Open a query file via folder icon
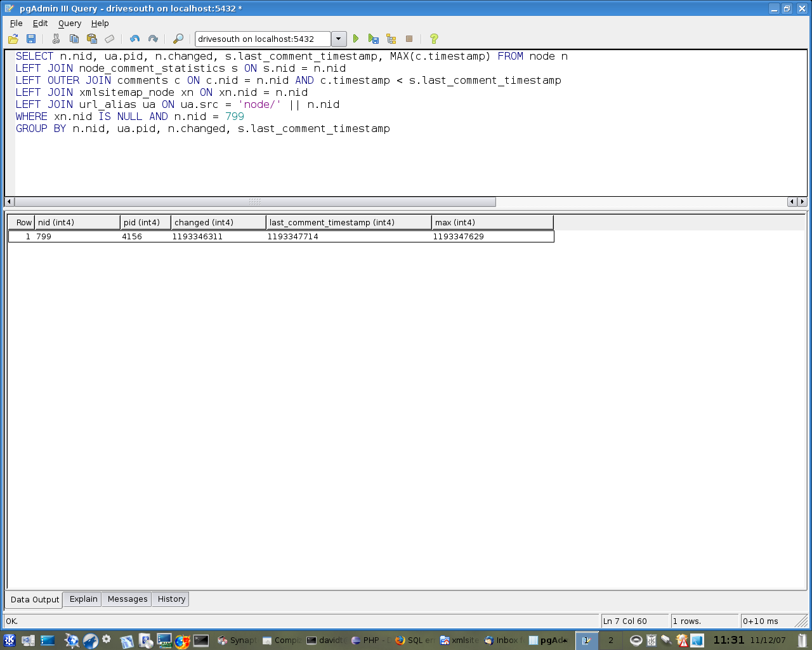Image resolution: width=812 pixels, height=650 pixels. tap(13, 39)
